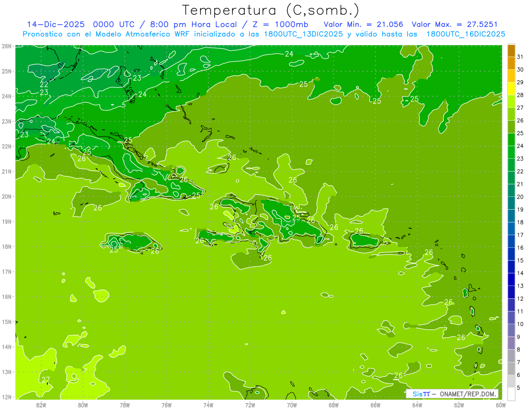Click the '78W' longitude axis label
532x411 pixels.
[x=125, y=405]
